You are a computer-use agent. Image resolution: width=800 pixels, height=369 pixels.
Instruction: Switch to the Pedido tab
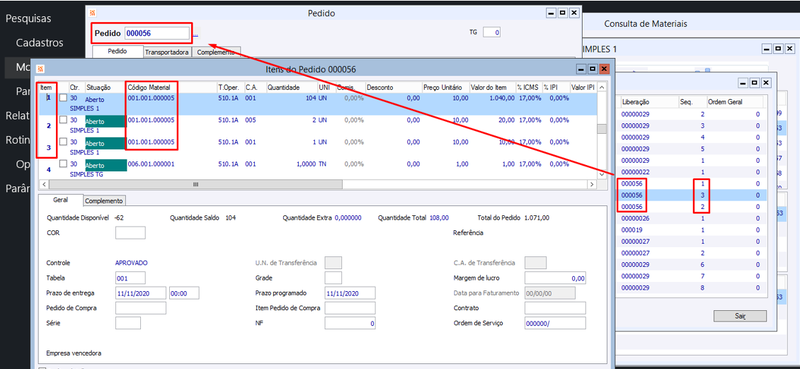click(x=118, y=52)
